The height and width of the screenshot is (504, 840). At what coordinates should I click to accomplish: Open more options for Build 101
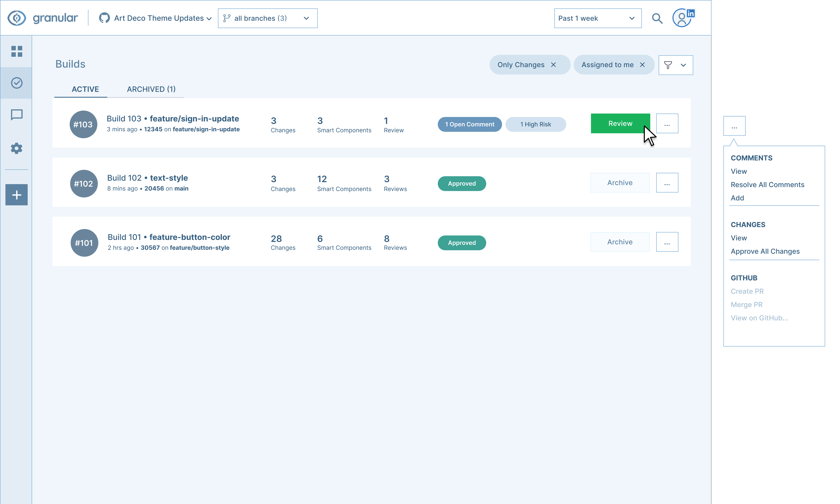(x=667, y=242)
